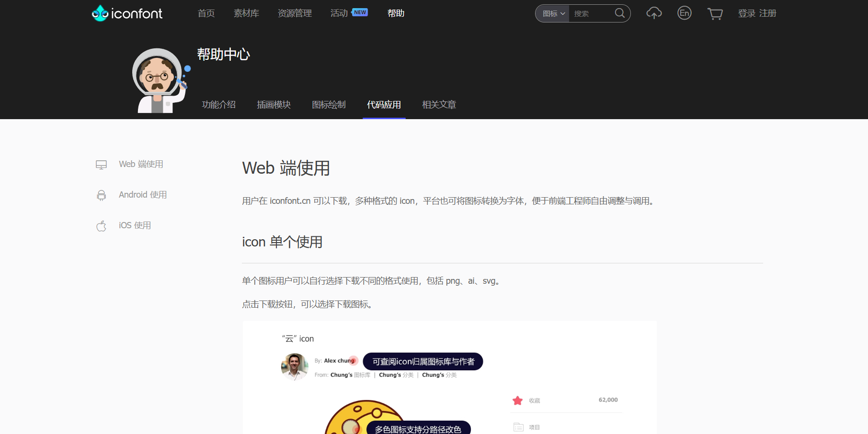Switch to the 插画模块 tab
Image resolution: width=868 pixels, height=434 pixels.
(274, 105)
